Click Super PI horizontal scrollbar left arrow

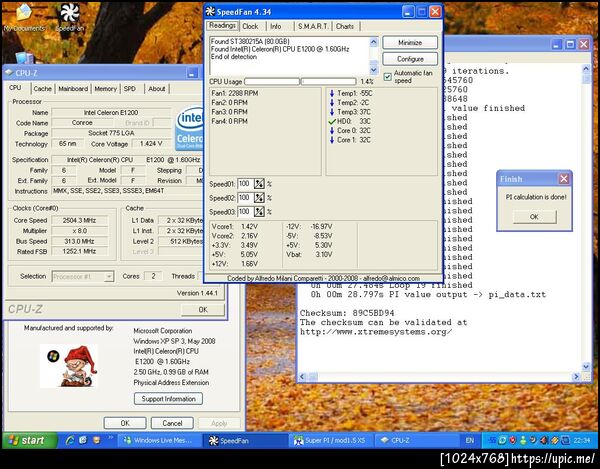302,376
